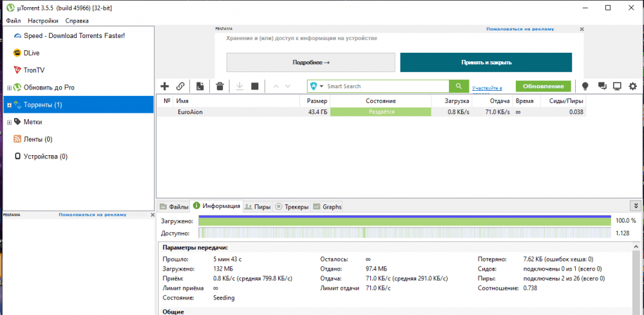
Task: Click the remote monitor icon in toolbar
Action: [x=617, y=86]
